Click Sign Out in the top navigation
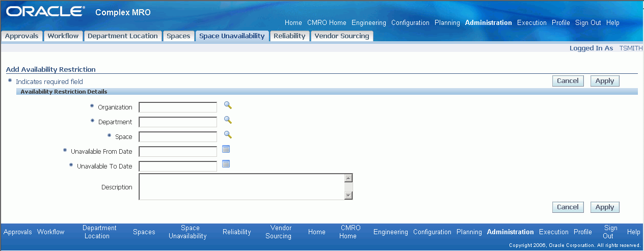644x251 pixels. [588, 23]
